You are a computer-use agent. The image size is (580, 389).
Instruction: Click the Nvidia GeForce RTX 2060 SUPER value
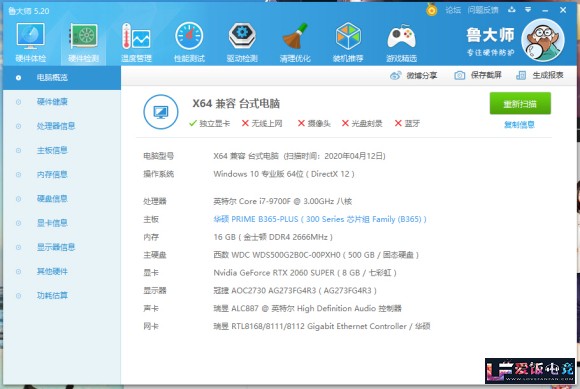pos(305,273)
